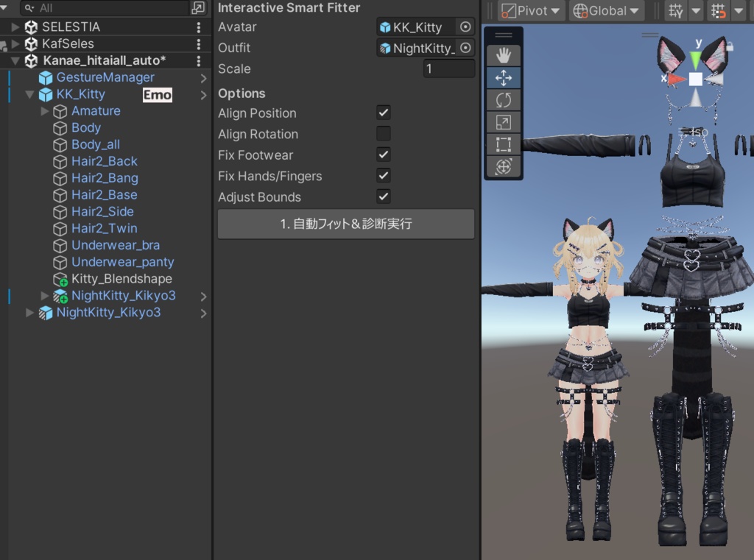The width and height of the screenshot is (754, 560).
Task: Select the Scale tool
Action: tap(505, 122)
